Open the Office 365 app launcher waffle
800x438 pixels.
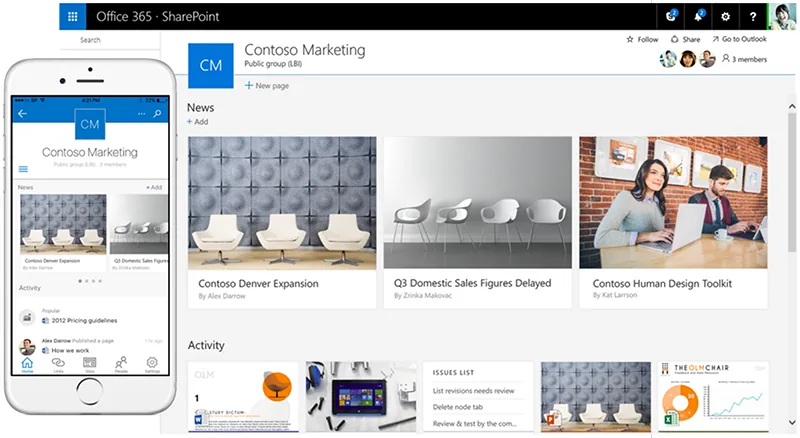72,17
